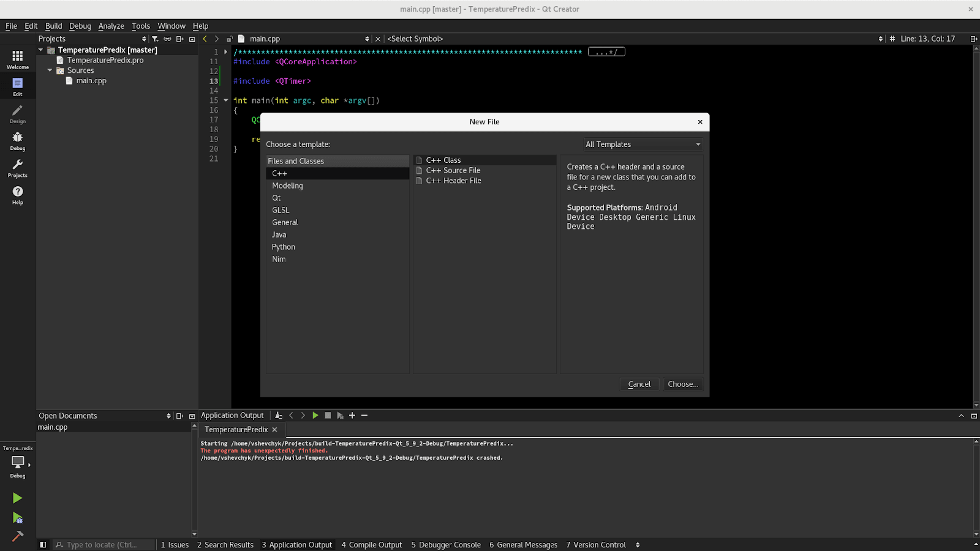Image resolution: width=980 pixels, height=551 pixels.
Task: Toggle project tree filter icon
Action: pos(155,39)
